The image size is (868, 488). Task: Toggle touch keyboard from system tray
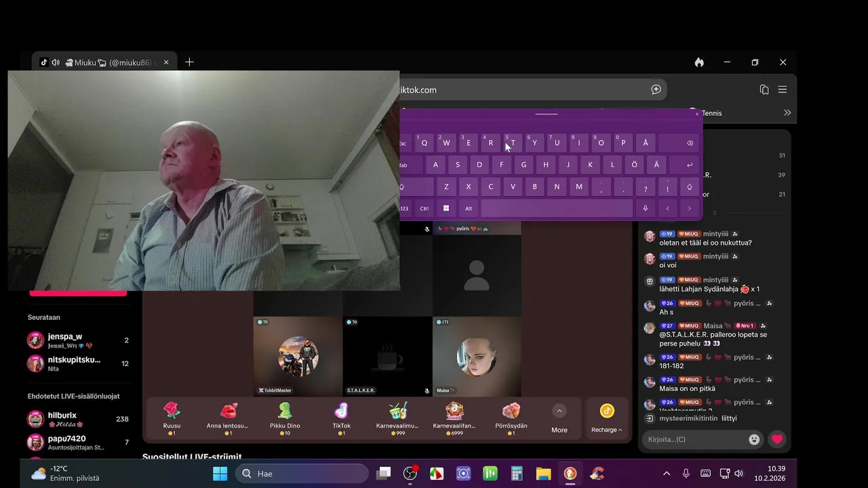[705, 473]
